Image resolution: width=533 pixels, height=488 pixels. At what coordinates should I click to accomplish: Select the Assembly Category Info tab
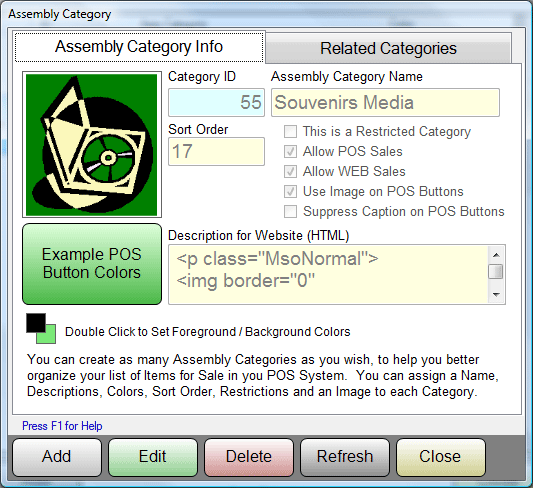[139, 47]
